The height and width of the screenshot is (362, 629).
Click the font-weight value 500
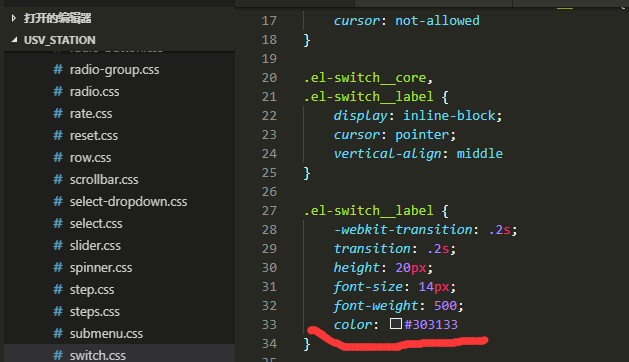pyautogui.click(x=445, y=306)
